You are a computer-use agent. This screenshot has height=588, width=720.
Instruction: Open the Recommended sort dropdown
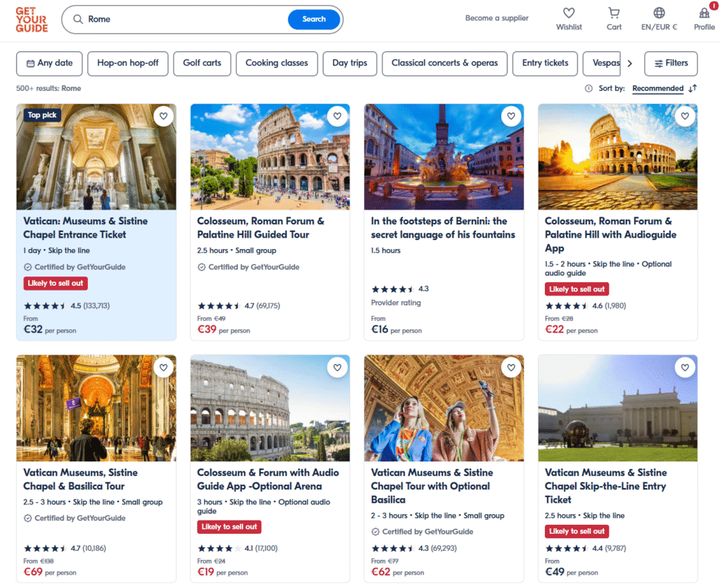pyautogui.click(x=657, y=88)
